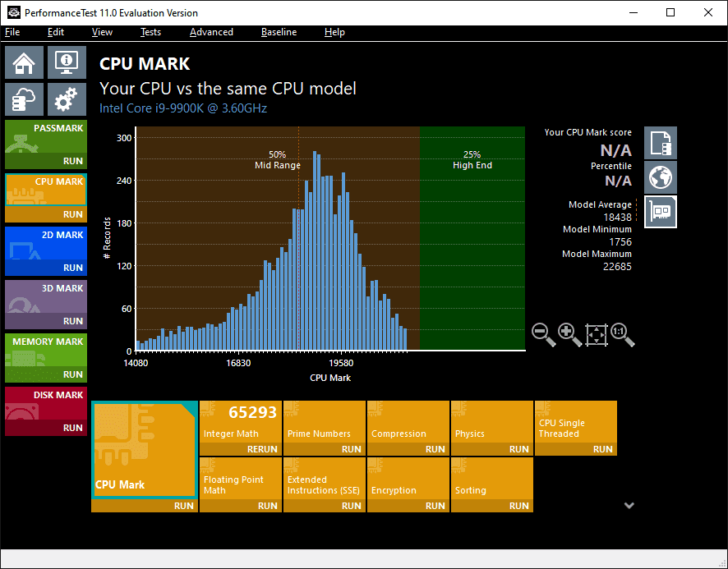Open the cloud baseline management icon

(x=24, y=99)
